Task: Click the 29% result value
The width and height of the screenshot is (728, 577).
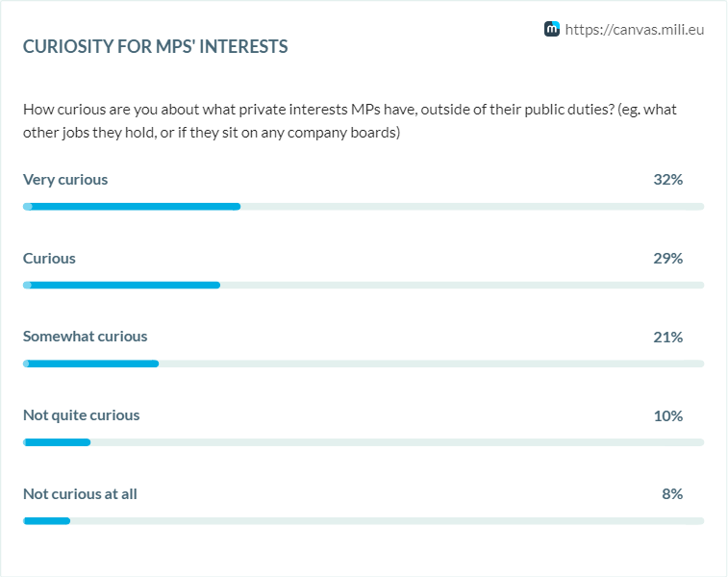Action: point(667,259)
